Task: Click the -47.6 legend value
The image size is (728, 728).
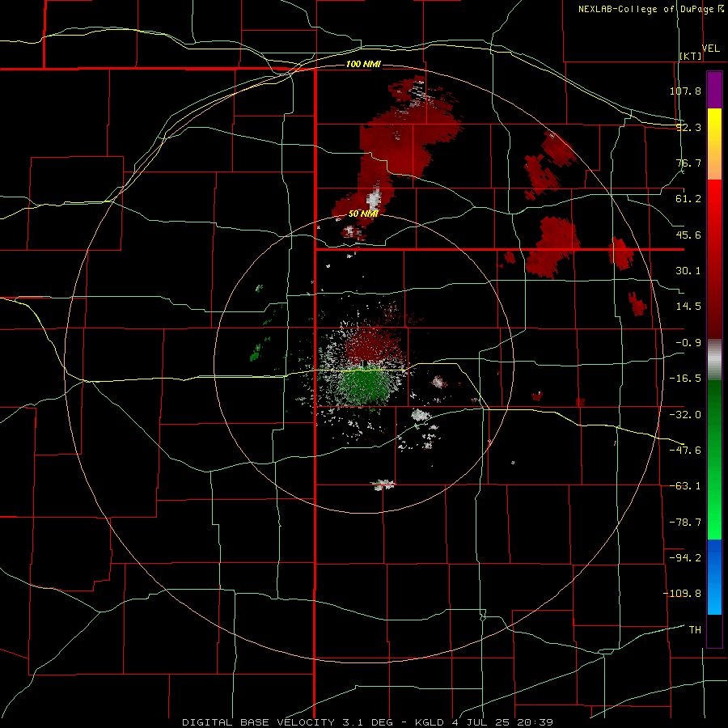Action: [685, 451]
